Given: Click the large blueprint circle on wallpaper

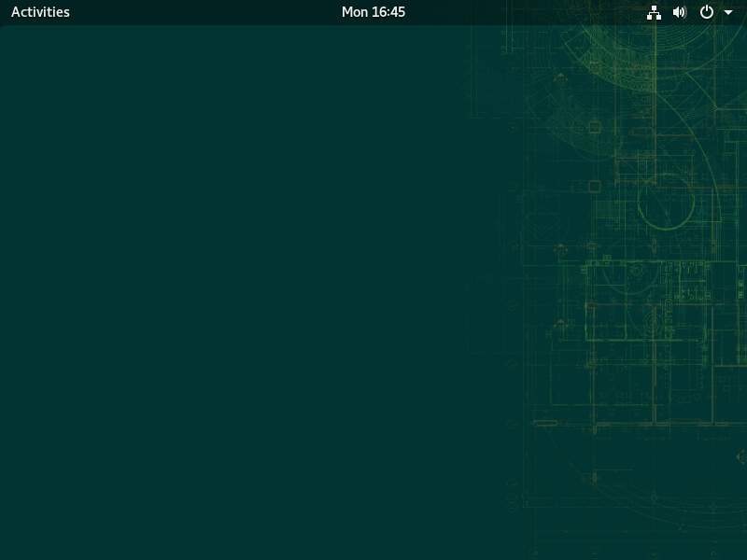Looking at the screenshot, I should pos(666,201).
